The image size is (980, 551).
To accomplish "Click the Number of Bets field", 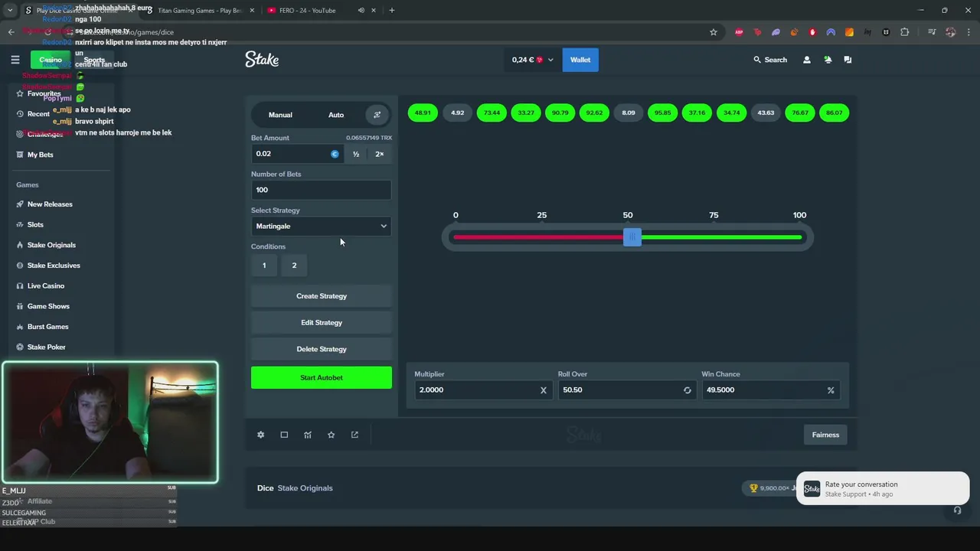I will point(321,190).
